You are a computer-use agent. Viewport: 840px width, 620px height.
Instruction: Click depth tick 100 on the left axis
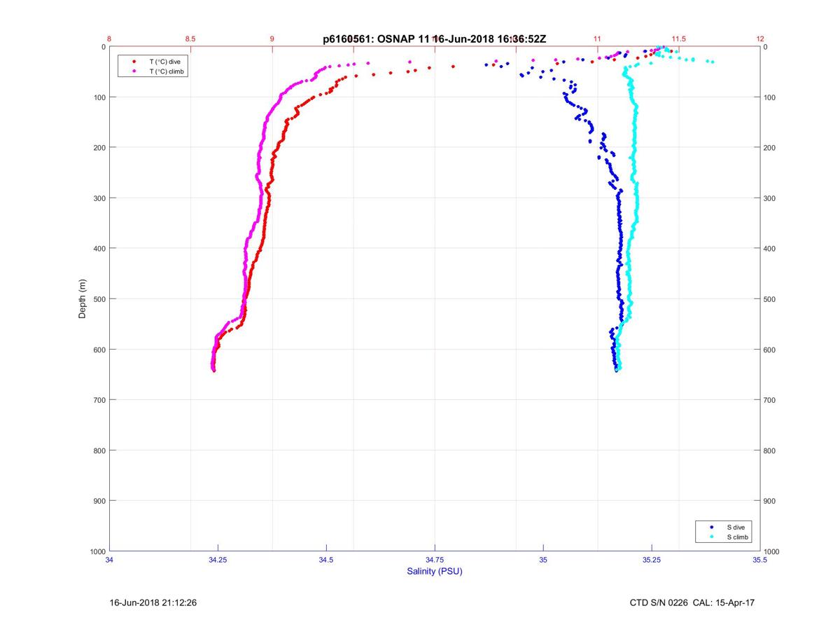[x=99, y=97]
